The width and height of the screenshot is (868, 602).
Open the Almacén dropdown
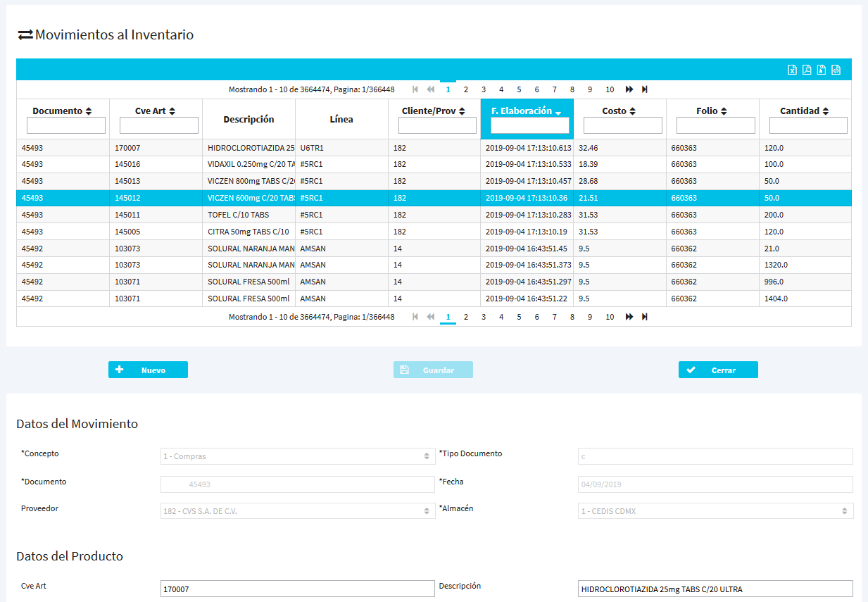click(715, 511)
